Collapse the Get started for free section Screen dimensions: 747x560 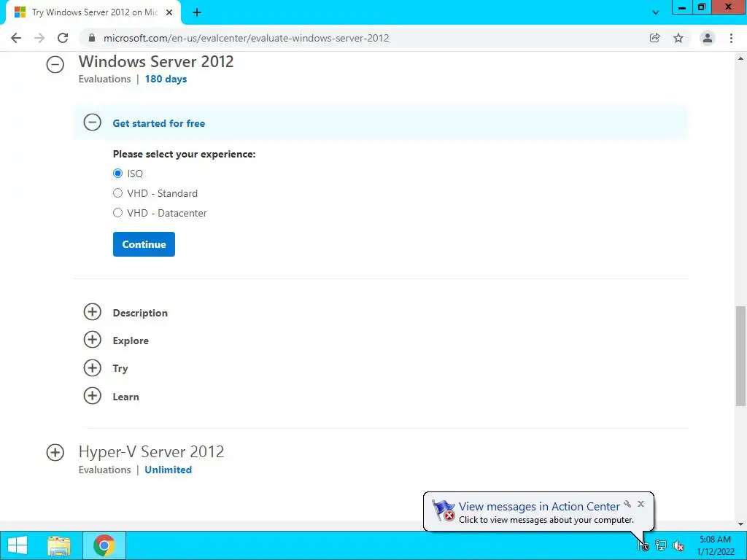click(93, 122)
